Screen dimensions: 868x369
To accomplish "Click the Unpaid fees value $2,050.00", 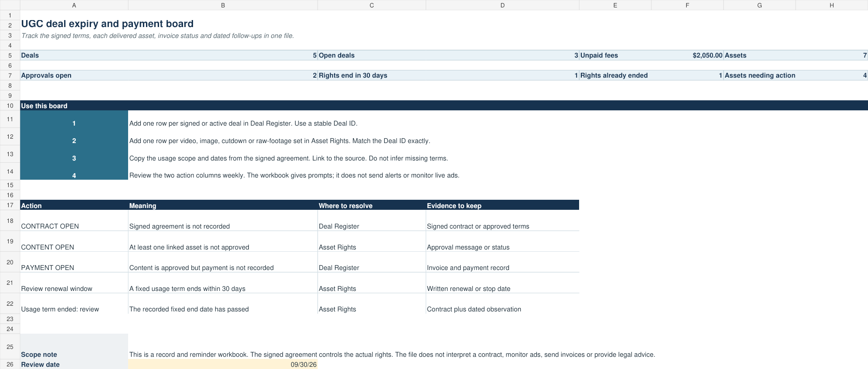I will pos(687,55).
